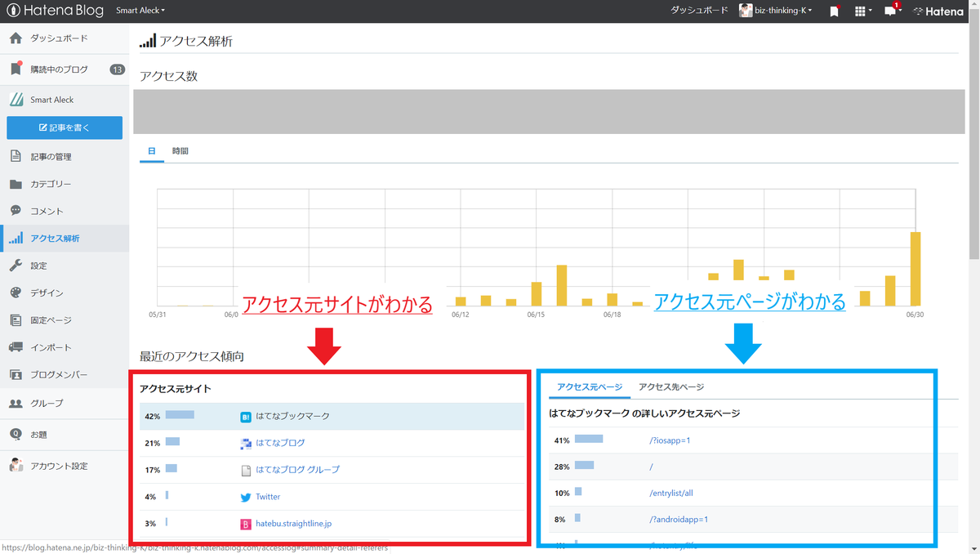Click the はてなブログ referrer link
This screenshot has width=980, height=554.
(280, 443)
